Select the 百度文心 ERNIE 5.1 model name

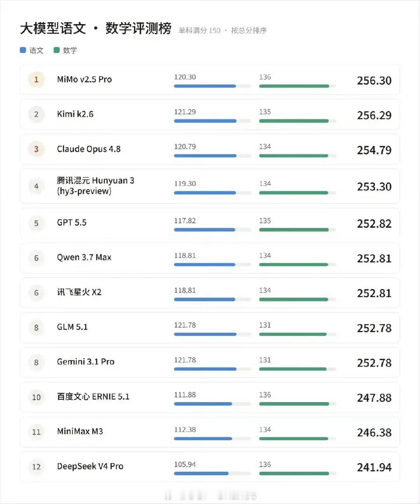coord(93,397)
